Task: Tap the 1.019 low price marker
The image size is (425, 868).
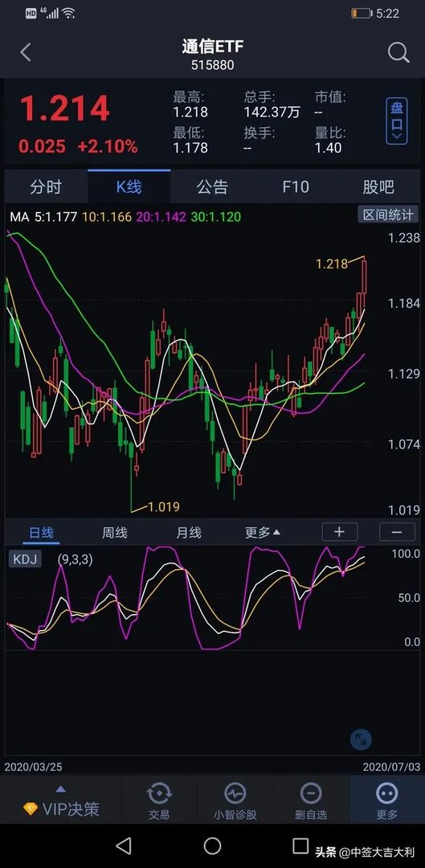Action: pyautogui.click(x=164, y=506)
